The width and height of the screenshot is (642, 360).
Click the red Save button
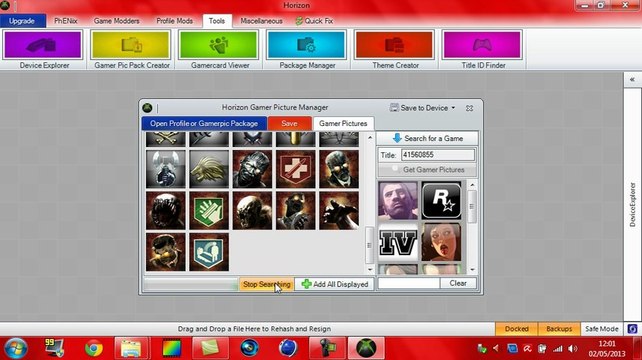(x=289, y=123)
